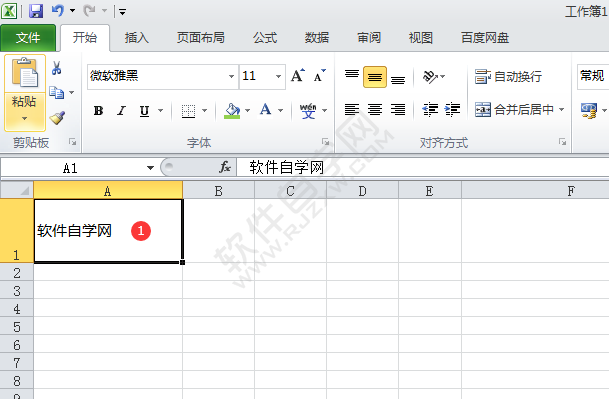This screenshot has width=609, height=399.
Task: Click 自动换行 wrap text button
Action: (x=508, y=77)
